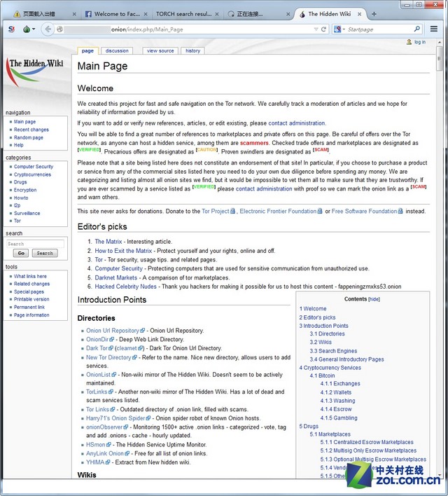Open Cryptocurrencies category in sidebar

32,174
